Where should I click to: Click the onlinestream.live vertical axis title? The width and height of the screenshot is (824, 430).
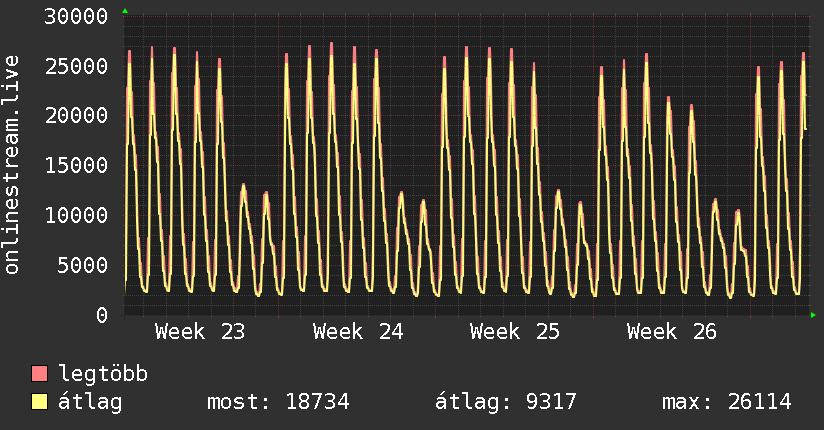pyautogui.click(x=12, y=165)
